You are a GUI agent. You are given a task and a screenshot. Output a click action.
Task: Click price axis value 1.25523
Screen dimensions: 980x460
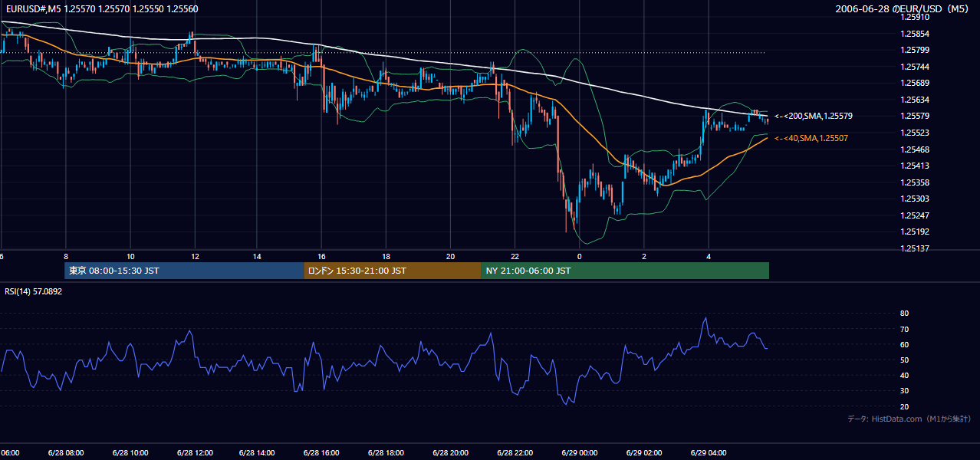point(915,133)
